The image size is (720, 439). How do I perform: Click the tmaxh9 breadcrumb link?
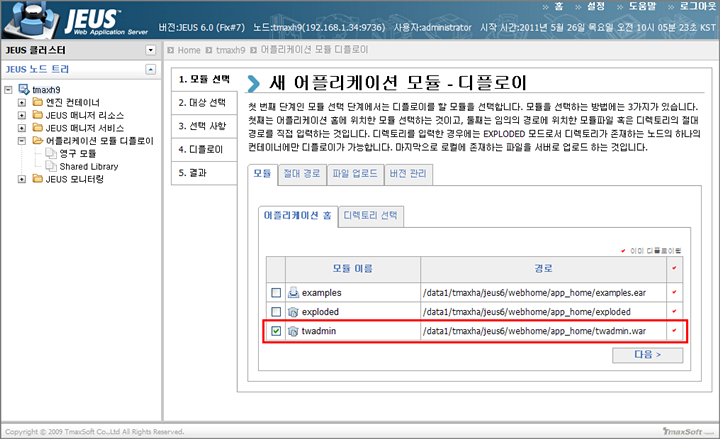point(231,50)
